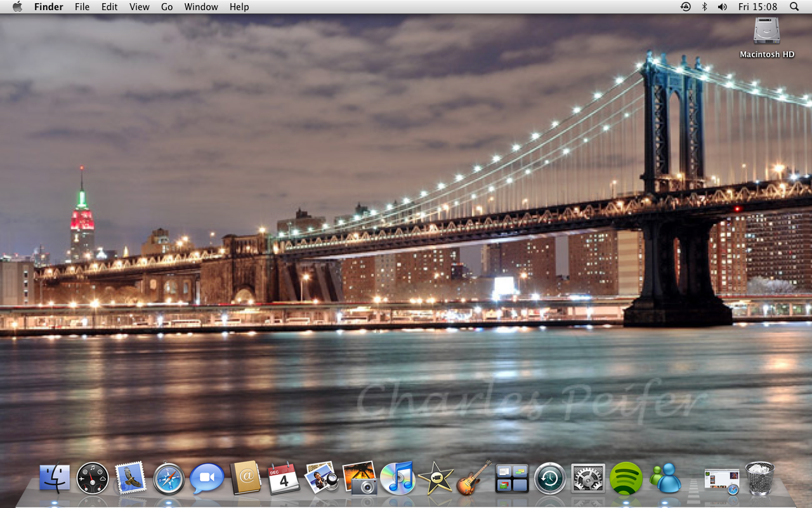Launch Dashboard from the Dock
This screenshot has height=508, width=812.
[93, 478]
